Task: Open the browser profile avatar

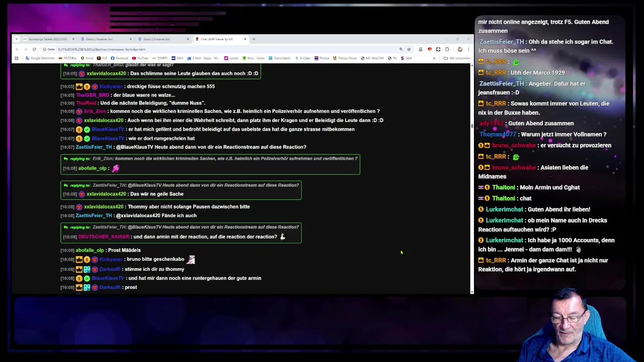Action: click(460, 49)
